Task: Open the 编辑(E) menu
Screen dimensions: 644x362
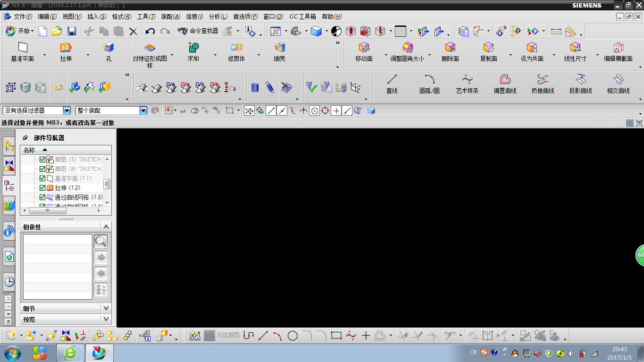Action: [x=48, y=17]
